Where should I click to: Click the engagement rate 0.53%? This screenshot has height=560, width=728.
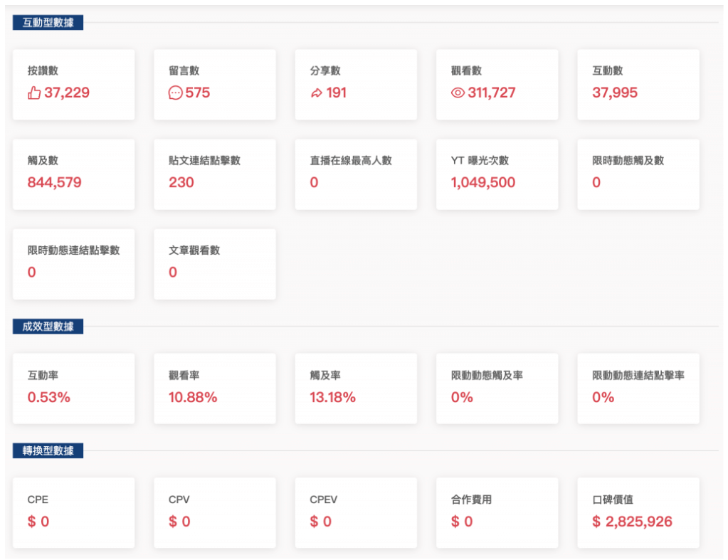(49, 398)
